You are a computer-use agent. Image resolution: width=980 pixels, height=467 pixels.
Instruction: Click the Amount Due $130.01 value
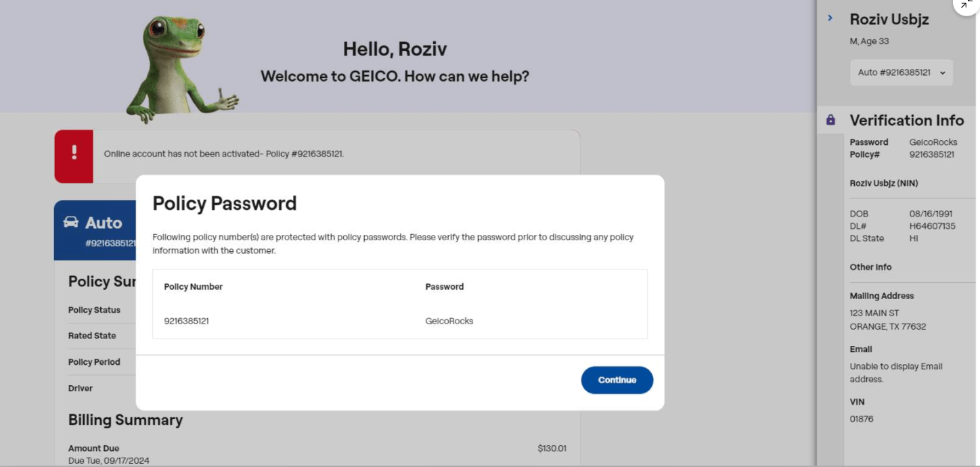point(552,448)
